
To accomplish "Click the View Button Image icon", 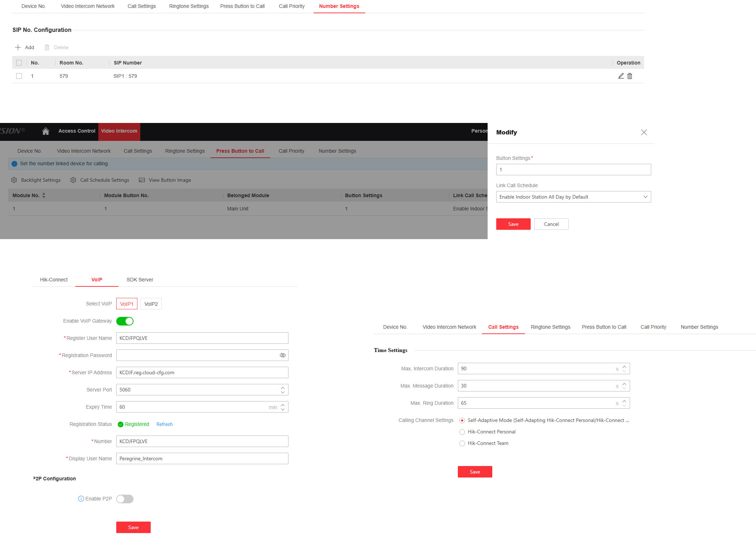I will [142, 180].
